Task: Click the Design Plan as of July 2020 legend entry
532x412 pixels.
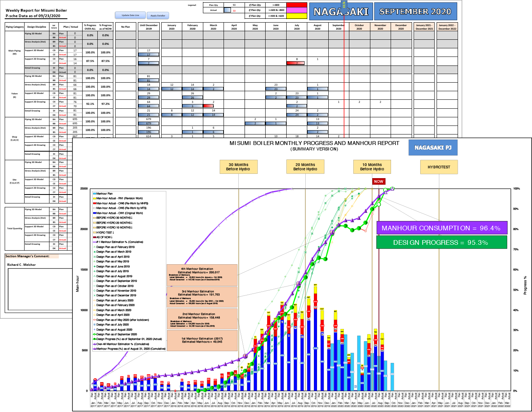Action: (111, 325)
